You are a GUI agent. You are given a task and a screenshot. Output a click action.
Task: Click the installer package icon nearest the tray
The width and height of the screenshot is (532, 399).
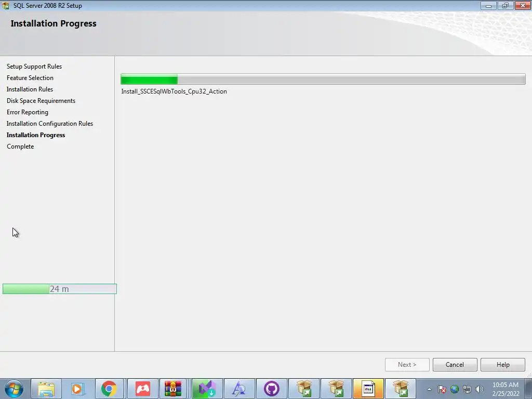coord(401,389)
